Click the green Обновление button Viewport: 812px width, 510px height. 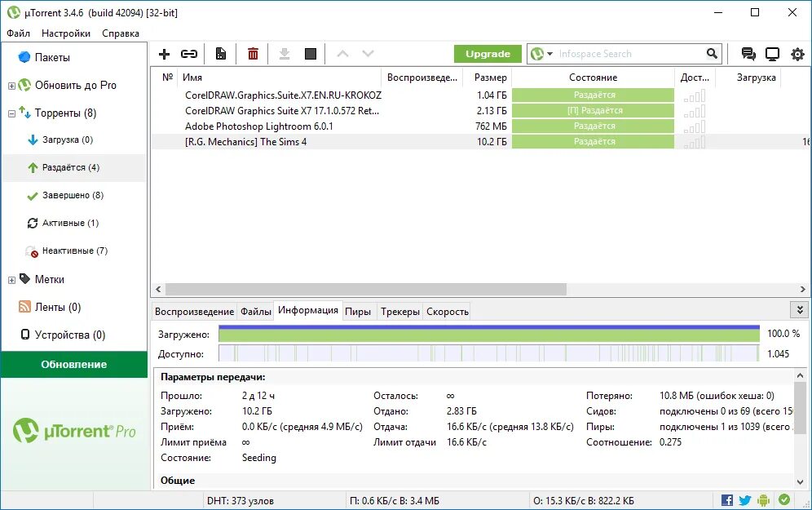click(x=74, y=365)
